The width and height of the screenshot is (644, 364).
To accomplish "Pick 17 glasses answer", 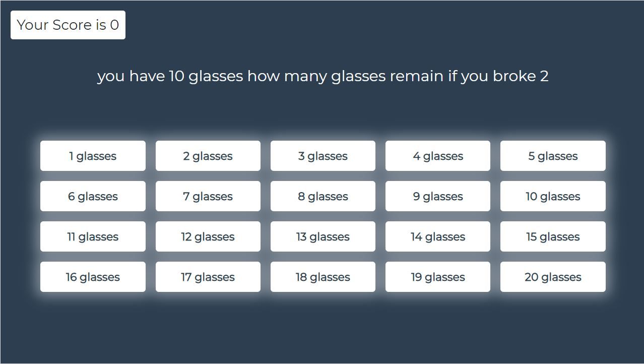I will 208,277.
